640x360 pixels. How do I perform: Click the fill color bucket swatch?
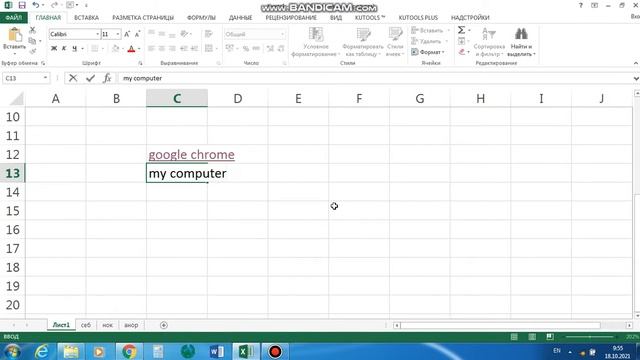pyautogui.click(x=116, y=49)
